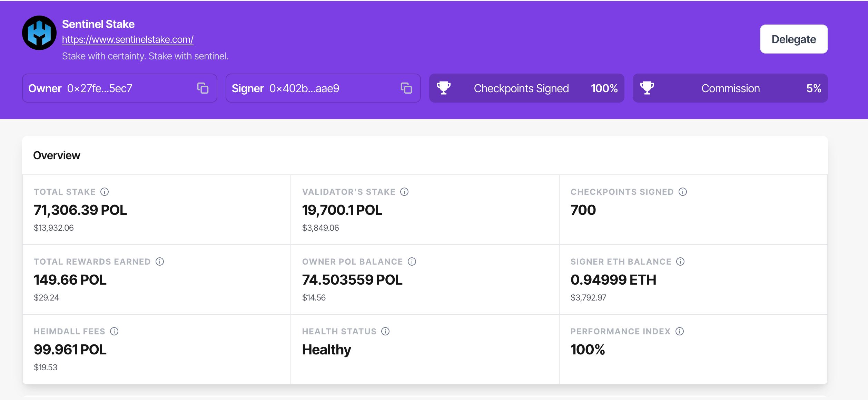Image resolution: width=868 pixels, height=400 pixels.
Task: Click the Total Stake info icon
Action: click(105, 192)
